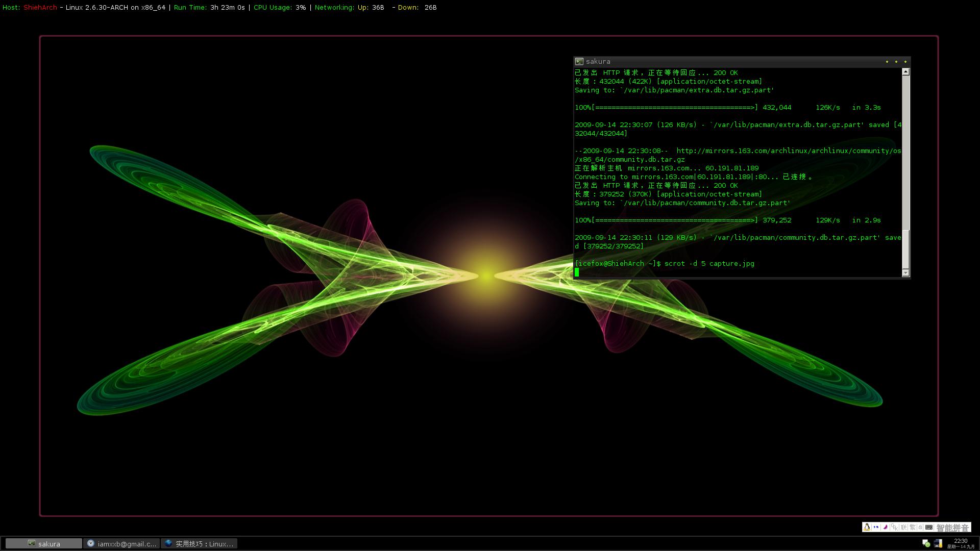The height and width of the screenshot is (551, 980).
Task: Toggle the 联 phrase association option
Action: pos(903,527)
